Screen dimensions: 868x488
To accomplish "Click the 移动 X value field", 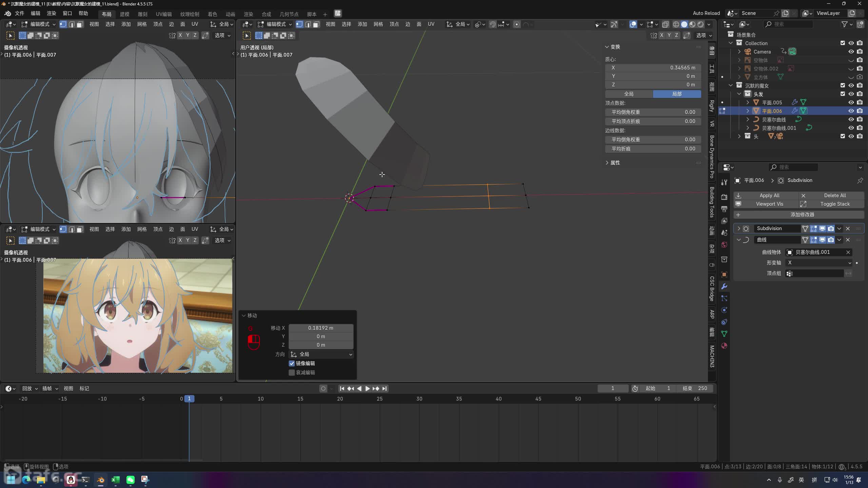I will pyautogui.click(x=320, y=328).
